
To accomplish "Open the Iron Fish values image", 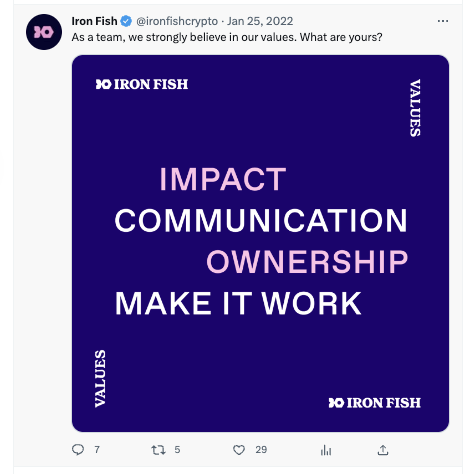I will [260, 243].
